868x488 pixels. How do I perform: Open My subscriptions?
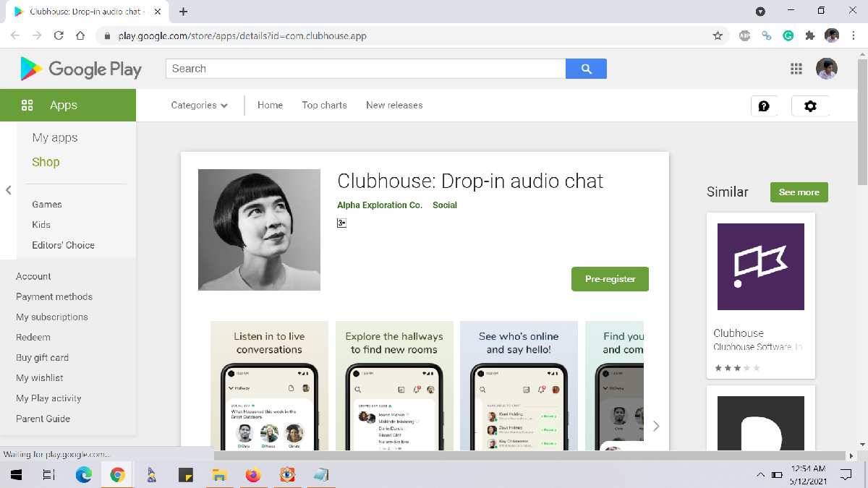[52, 317]
